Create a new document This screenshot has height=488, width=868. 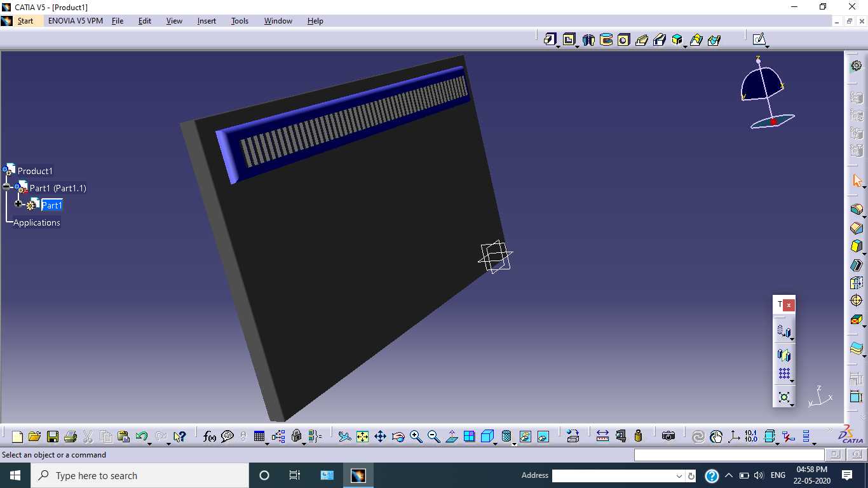coord(17,437)
